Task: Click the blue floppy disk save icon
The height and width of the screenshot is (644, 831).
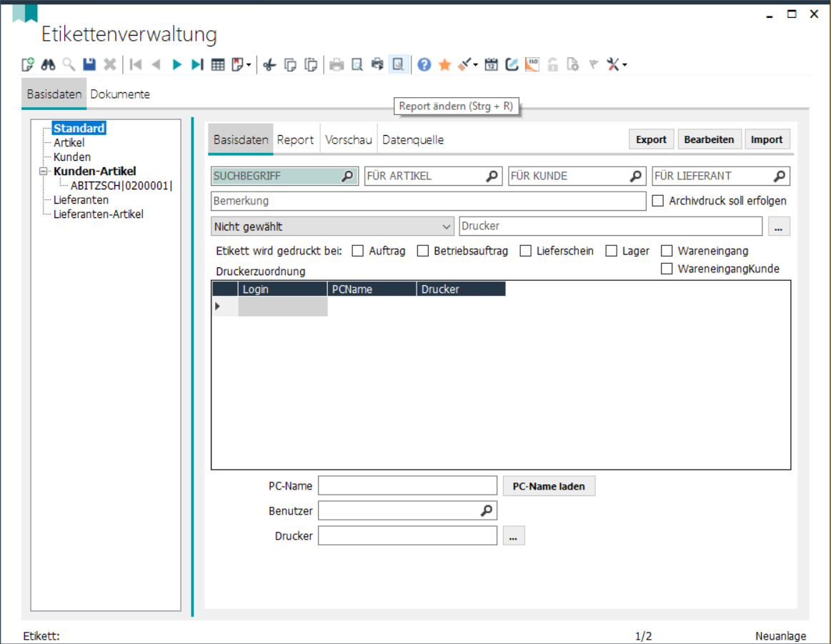Action: pyautogui.click(x=89, y=65)
